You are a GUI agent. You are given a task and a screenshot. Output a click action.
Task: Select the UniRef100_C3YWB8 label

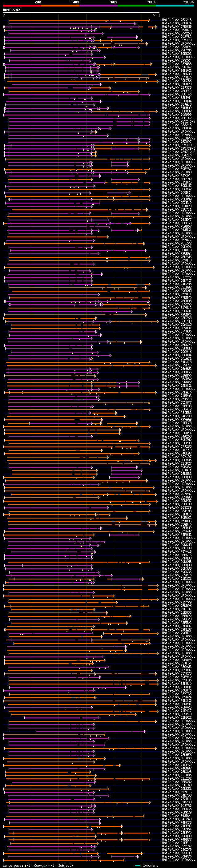pyautogui.click(x=177, y=64)
